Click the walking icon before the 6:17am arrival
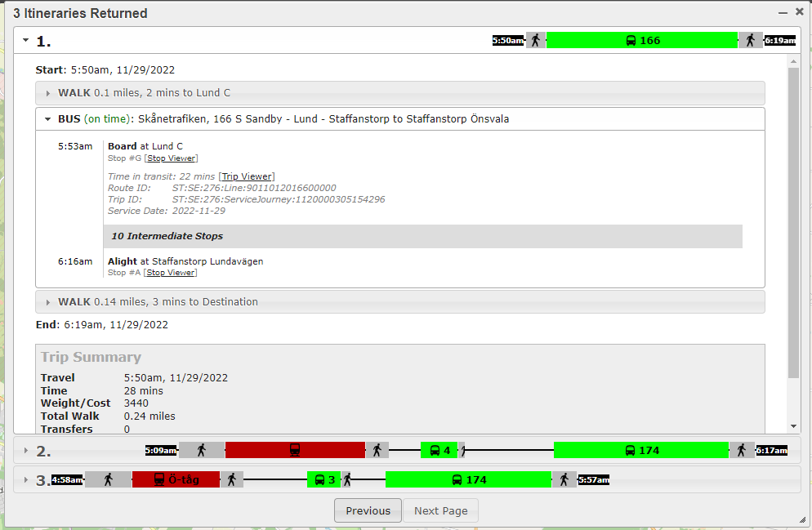The width and height of the screenshot is (812, 530). (743, 449)
